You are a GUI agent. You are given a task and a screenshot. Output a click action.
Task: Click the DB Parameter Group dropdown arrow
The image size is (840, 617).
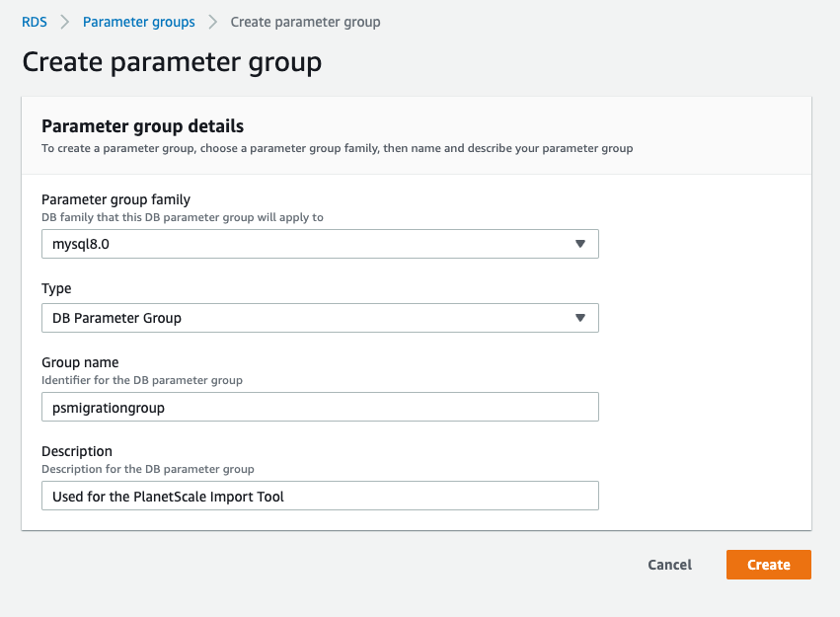tap(579, 318)
